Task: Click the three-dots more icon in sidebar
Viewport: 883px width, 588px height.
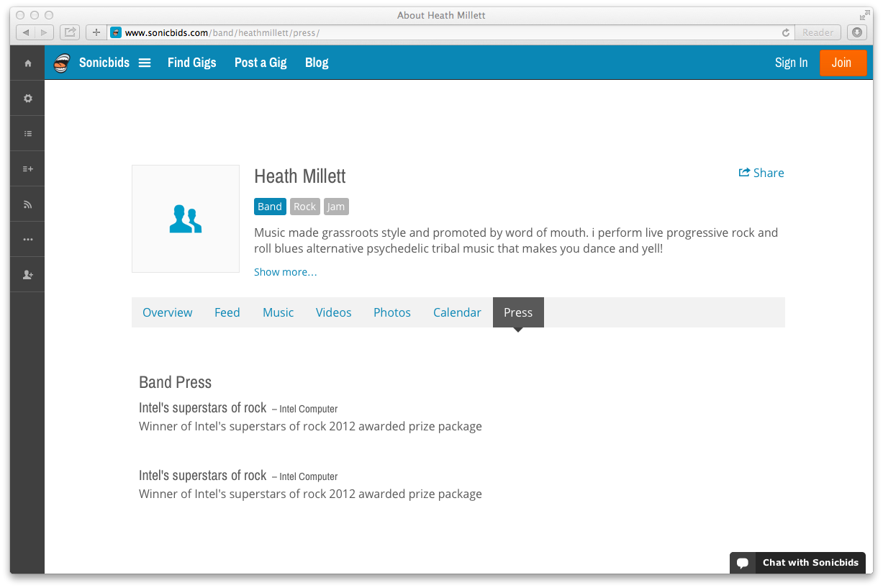Action: 28,240
